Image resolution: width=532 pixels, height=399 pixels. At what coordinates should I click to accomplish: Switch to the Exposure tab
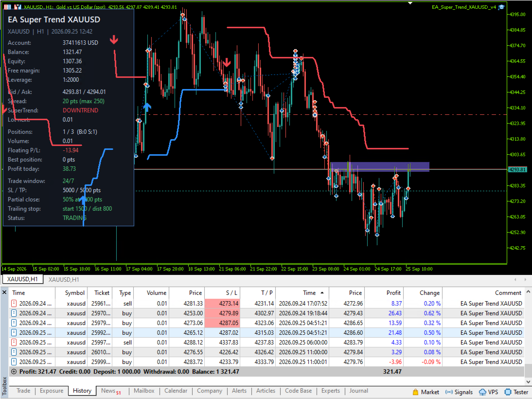(x=51, y=391)
